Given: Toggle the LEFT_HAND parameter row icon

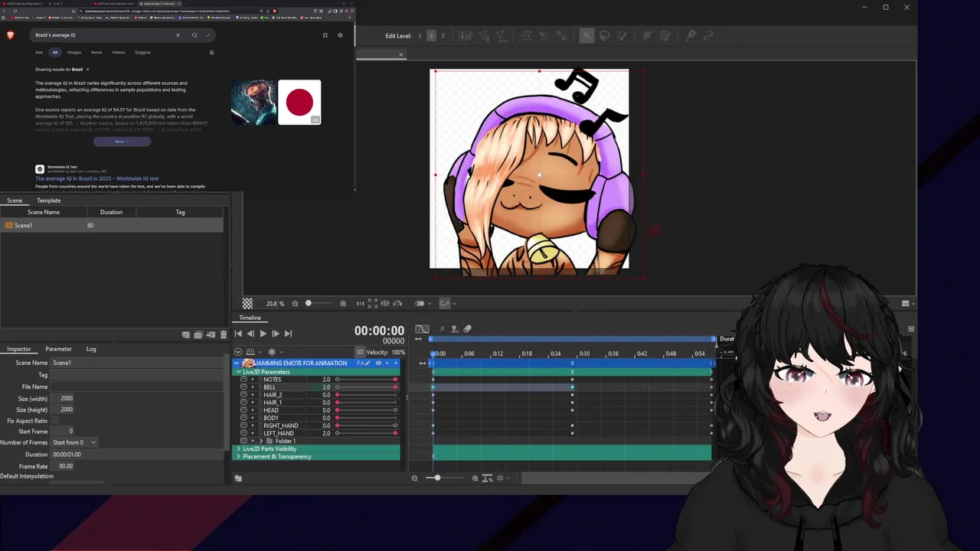Looking at the screenshot, I should [x=243, y=433].
